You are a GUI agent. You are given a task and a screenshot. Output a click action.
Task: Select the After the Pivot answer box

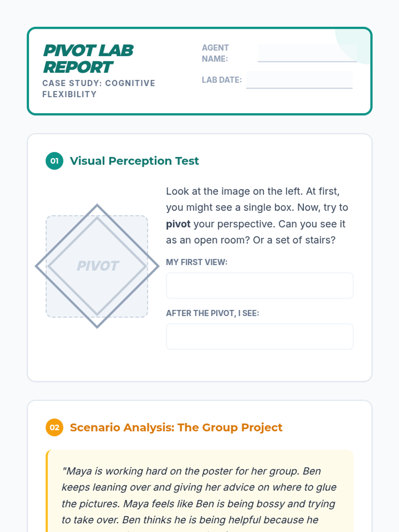coord(259,336)
